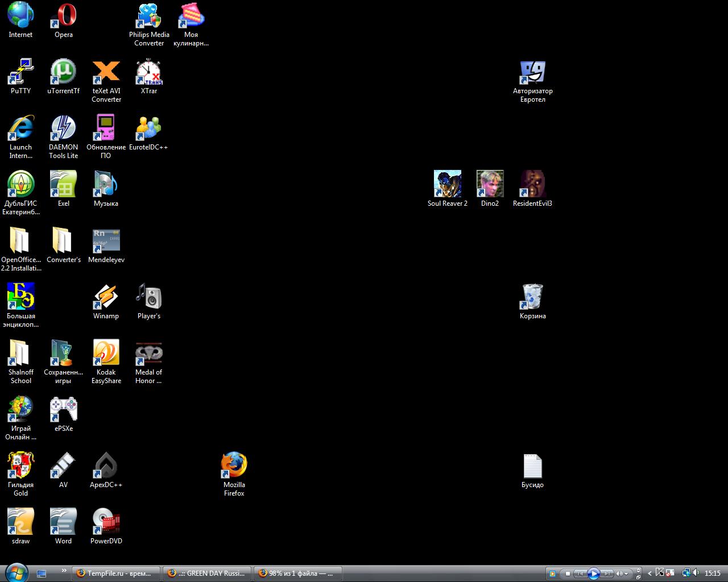Click Show Desktop quick launch icon
The height and width of the screenshot is (582, 728).
click(42, 573)
